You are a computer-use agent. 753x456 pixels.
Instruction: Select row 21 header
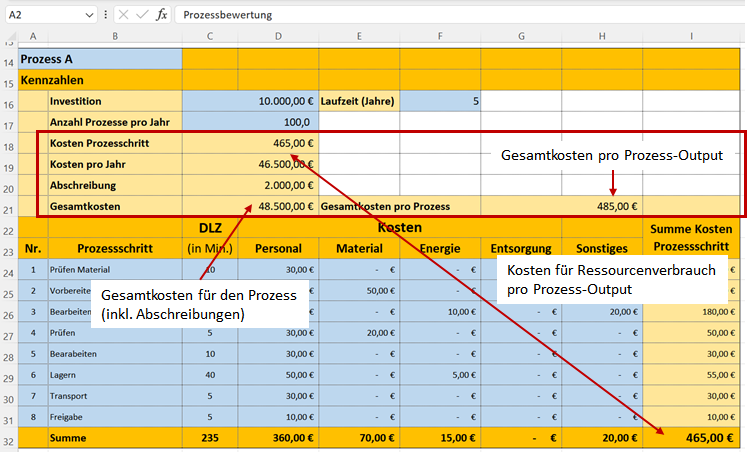click(9, 206)
